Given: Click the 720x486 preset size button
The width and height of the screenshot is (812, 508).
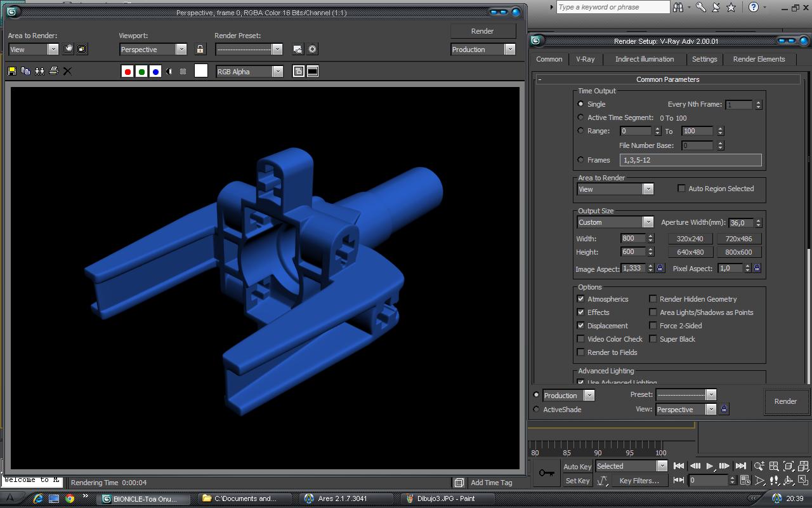Looking at the screenshot, I should [739, 239].
